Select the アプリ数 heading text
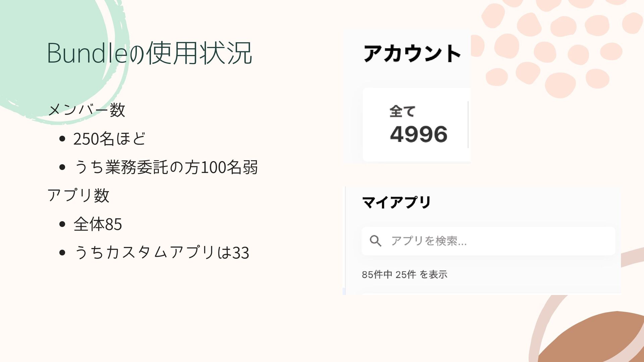 pos(78,195)
